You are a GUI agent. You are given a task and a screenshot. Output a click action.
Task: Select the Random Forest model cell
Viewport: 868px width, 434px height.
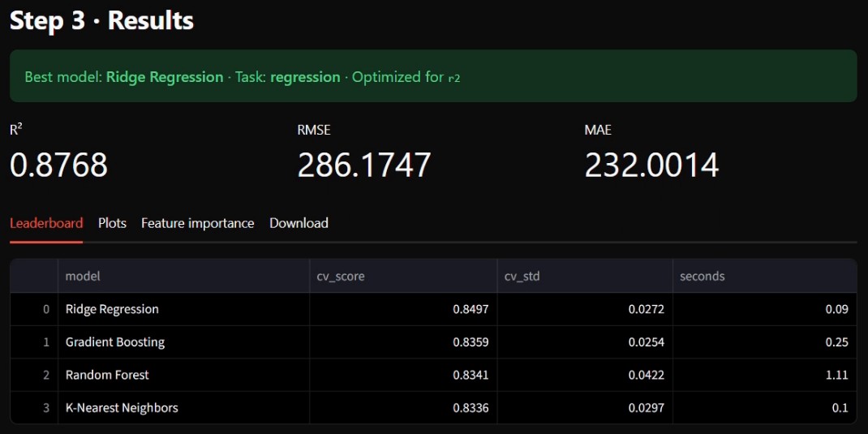click(x=184, y=375)
